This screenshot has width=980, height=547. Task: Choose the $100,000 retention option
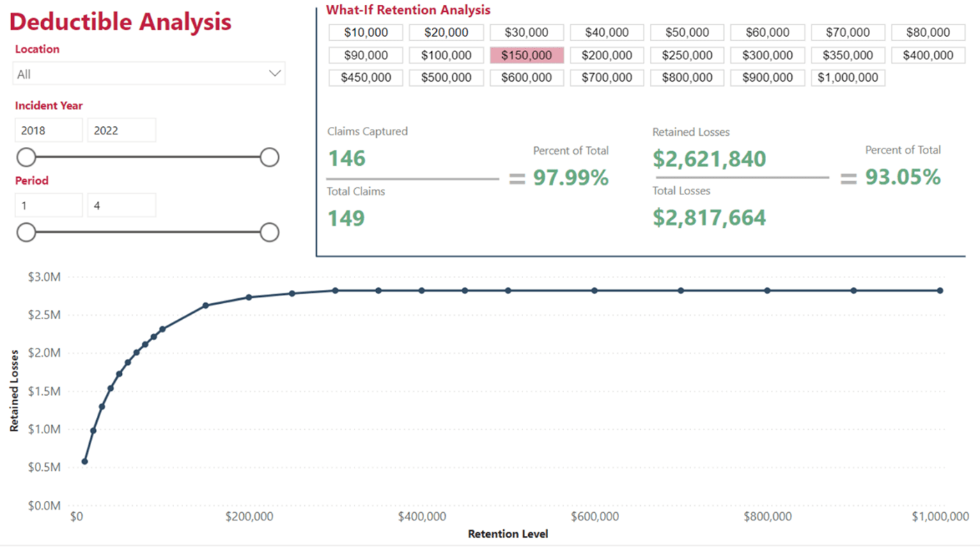click(446, 55)
